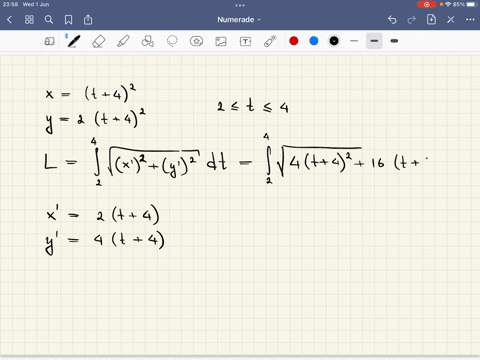This screenshot has width=480, height=360.
Task: Tap the screen recording indicator
Action: 426,4
